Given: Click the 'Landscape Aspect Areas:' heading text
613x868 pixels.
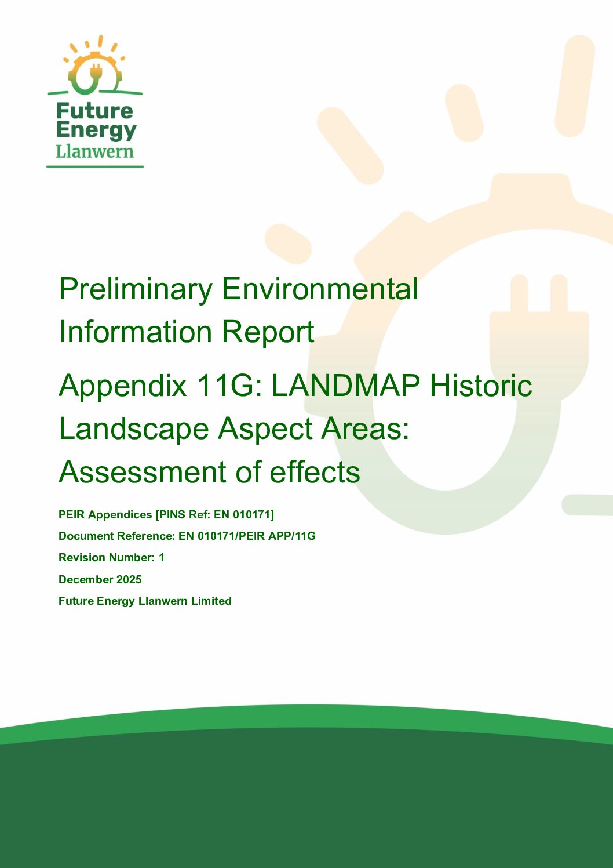Looking at the screenshot, I should pyautogui.click(x=234, y=429).
